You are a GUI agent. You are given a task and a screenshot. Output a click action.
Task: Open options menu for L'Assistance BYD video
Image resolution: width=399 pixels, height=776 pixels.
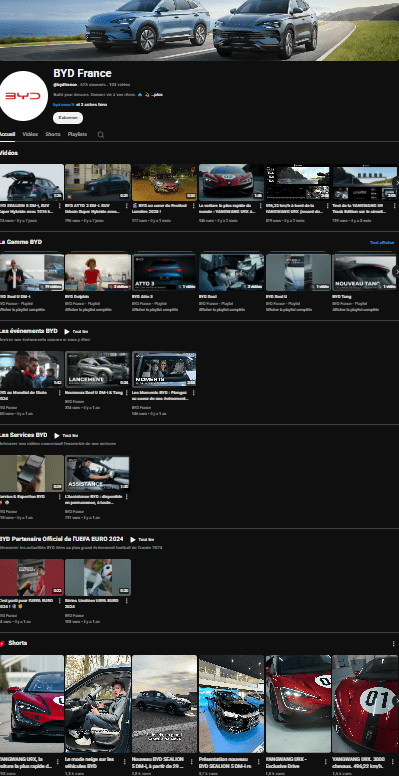pyautogui.click(x=126, y=496)
